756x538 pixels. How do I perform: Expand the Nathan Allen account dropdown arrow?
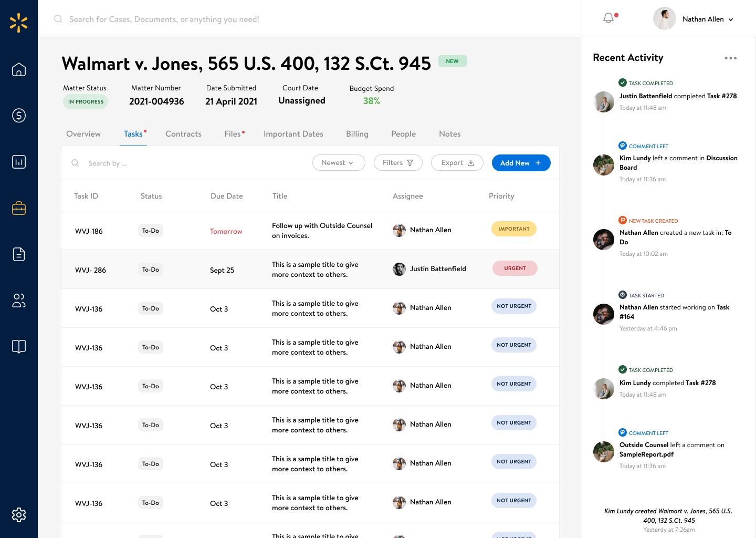[x=731, y=19]
